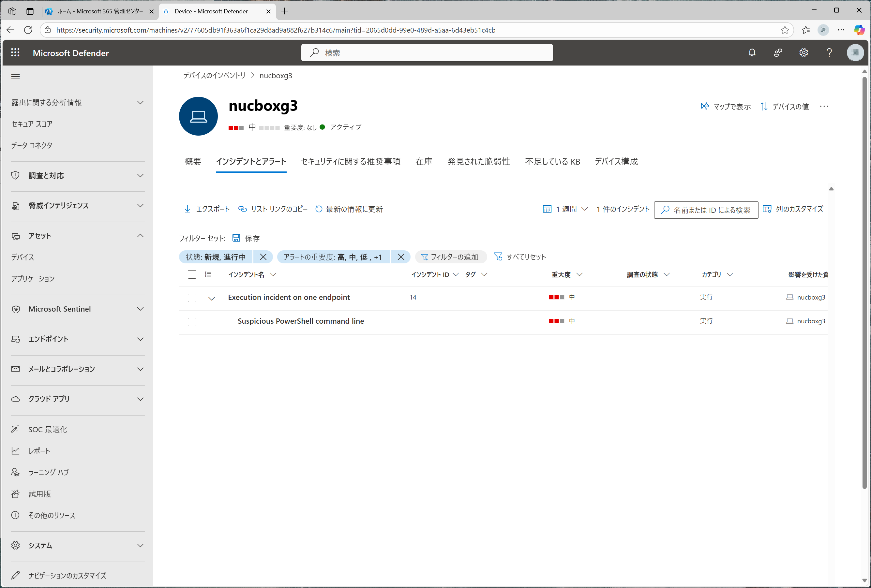The height and width of the screenshot is (588, 871).
Task: Expand the Execution incident row chevron
Action: tap(211, 298)
